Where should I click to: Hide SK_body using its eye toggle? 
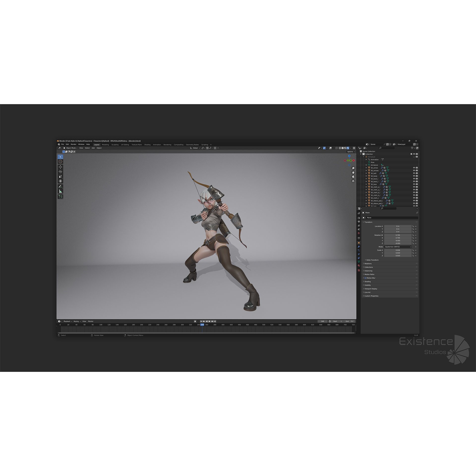coord(414,176)
